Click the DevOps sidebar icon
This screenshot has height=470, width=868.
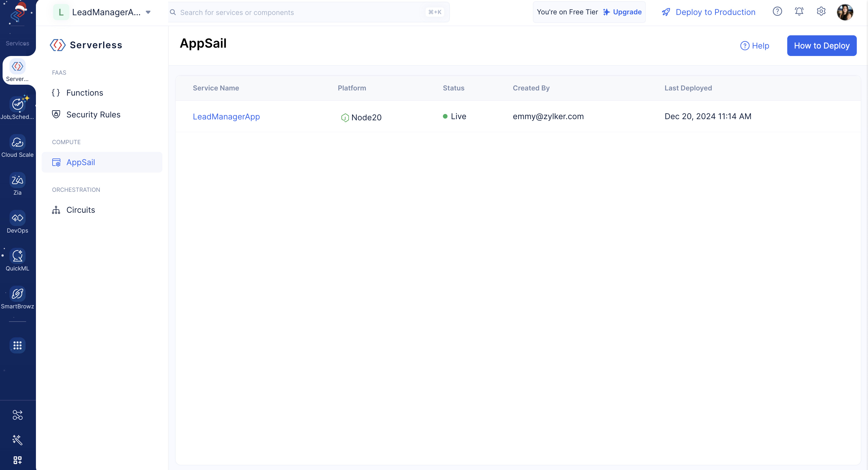[x=17, y=223]
